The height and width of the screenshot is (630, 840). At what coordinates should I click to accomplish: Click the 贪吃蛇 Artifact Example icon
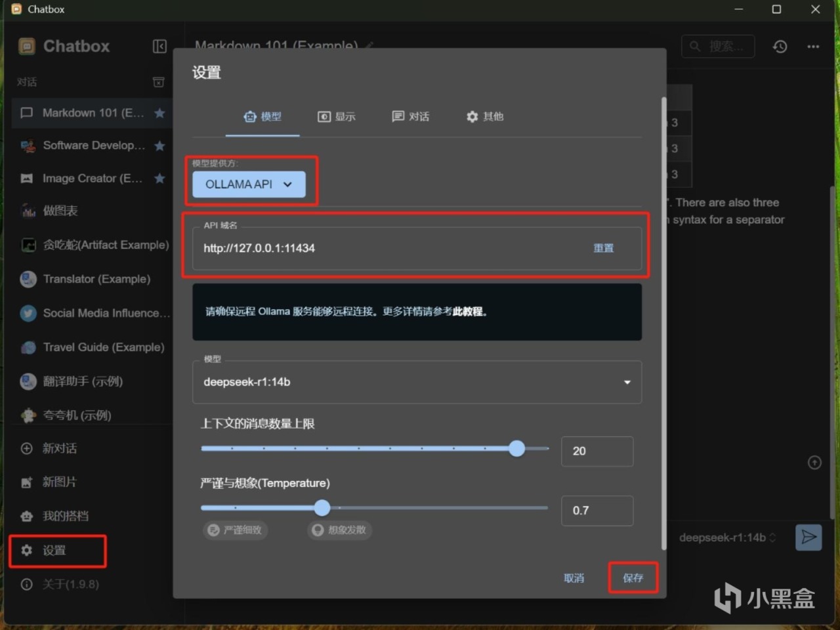click(28, 245)
